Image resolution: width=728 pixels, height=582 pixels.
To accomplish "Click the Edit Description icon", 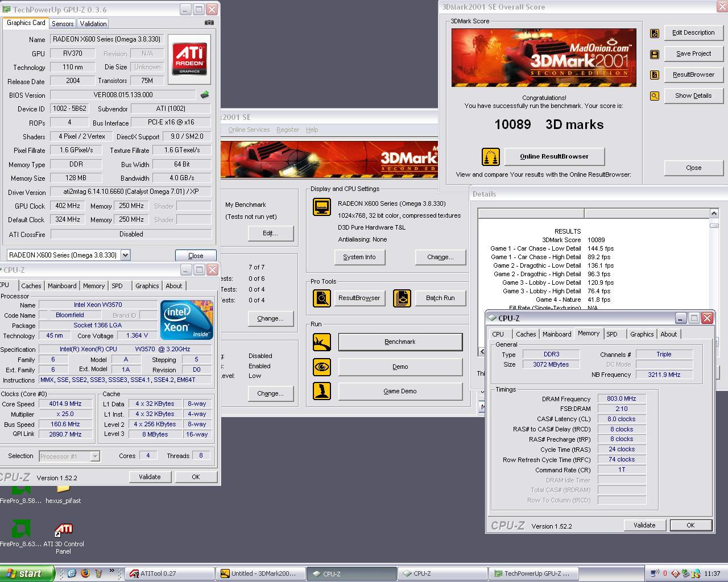I will pos(655,33).
